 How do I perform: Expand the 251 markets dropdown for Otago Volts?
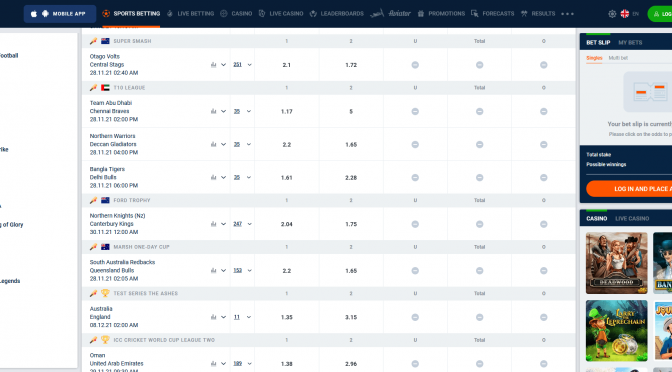249,65
